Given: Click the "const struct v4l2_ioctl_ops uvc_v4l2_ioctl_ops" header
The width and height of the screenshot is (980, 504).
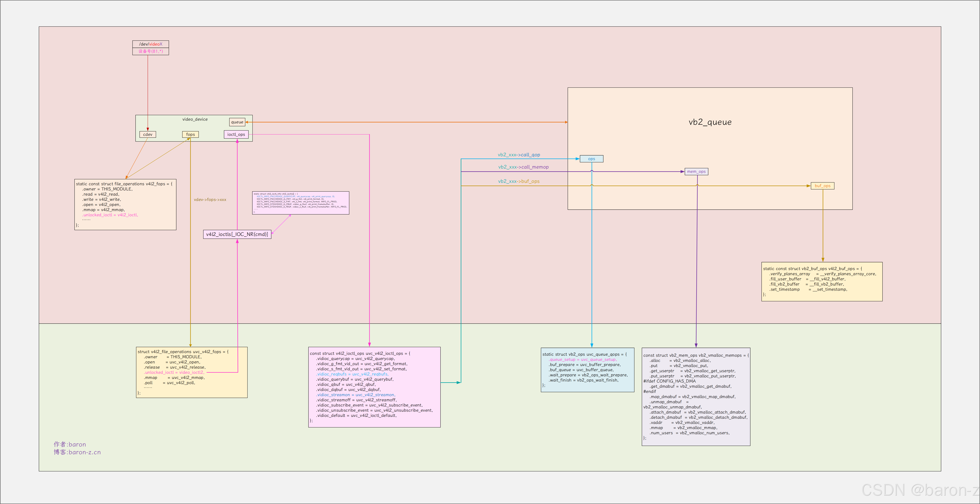Looking at the screenshot, I should [x=360, y=354].
